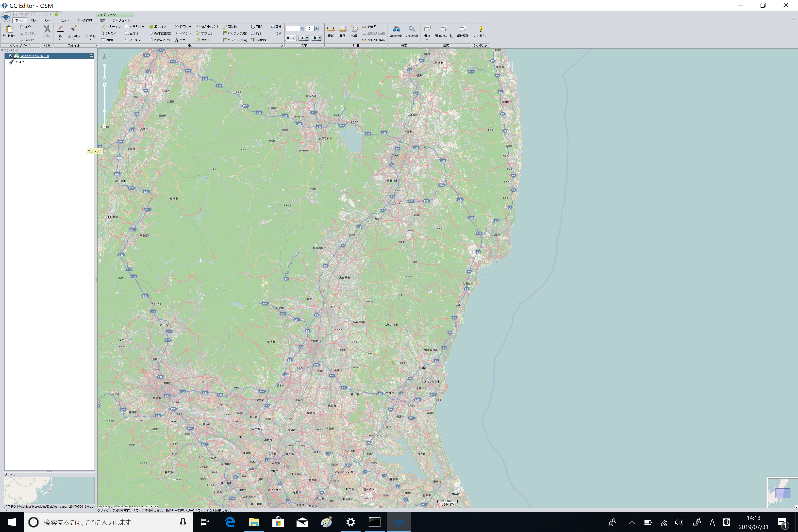Select the 文字 text drawing tool
The width and height of the screenshot is (798, 532).
pos(180,40)
